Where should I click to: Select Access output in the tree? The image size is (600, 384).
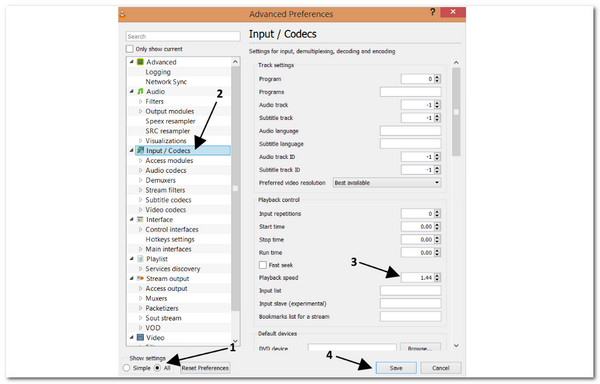(166, 288)
